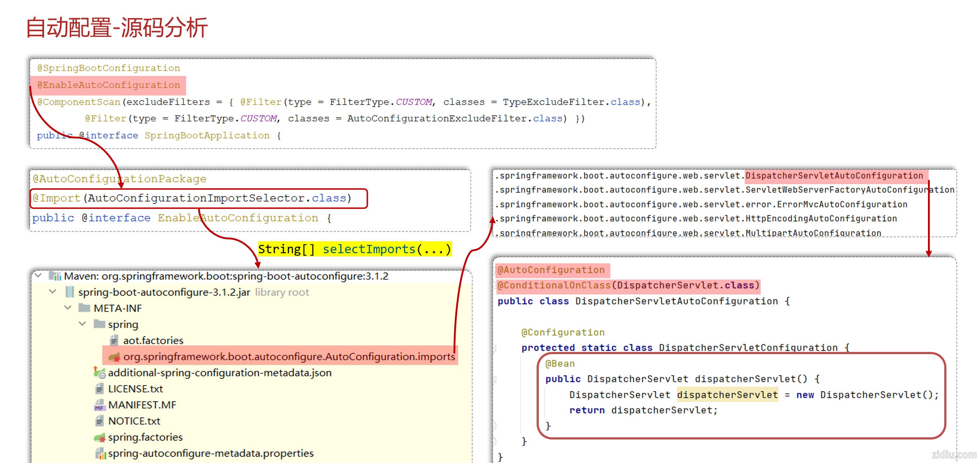Click the spring-boot-autoconfigure jar archive icon
The image size is (980, 463).
point(70,292)
